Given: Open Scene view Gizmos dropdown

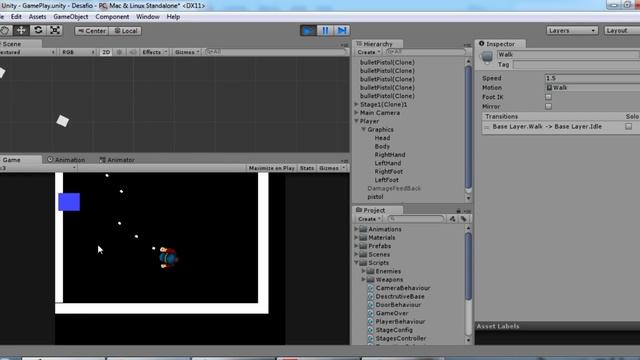Looking at the screenshot, I should (x=187, y=52).
